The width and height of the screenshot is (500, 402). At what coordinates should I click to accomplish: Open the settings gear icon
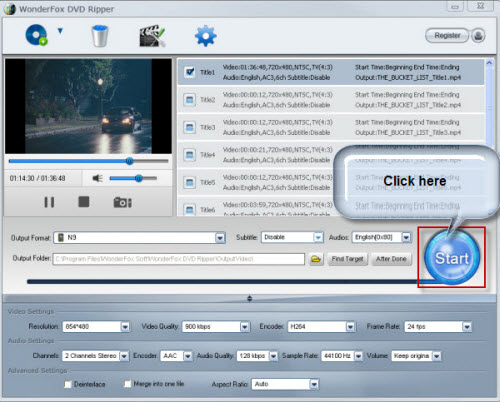coord(205,36)
